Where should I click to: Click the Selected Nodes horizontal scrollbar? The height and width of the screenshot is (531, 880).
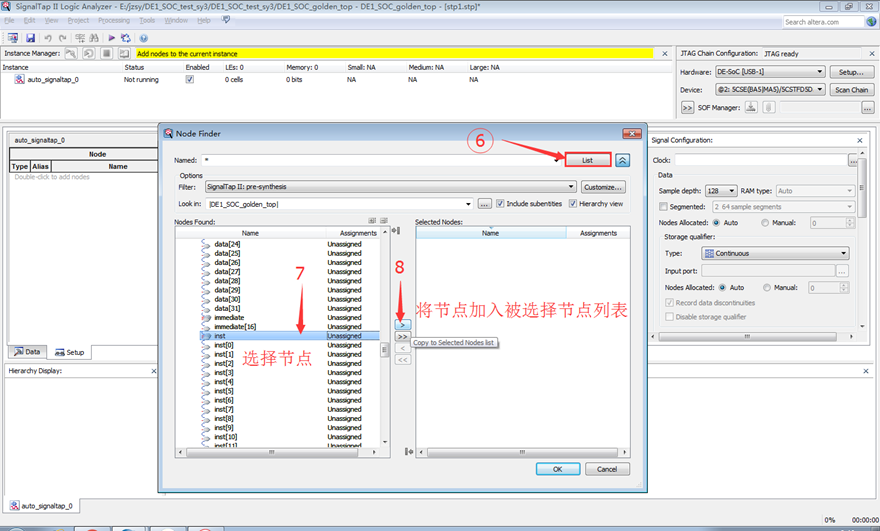(x=522, y=452)
